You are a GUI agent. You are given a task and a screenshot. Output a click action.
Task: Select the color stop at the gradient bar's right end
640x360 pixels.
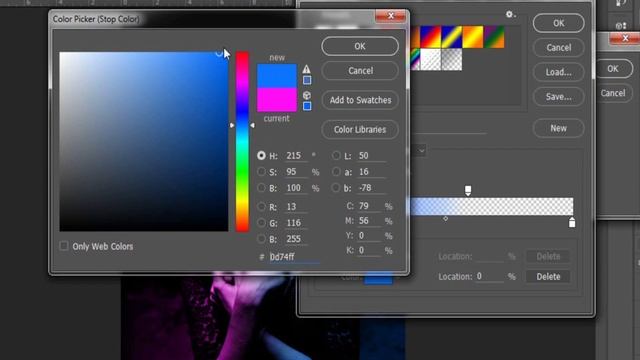tap(572, 222)
